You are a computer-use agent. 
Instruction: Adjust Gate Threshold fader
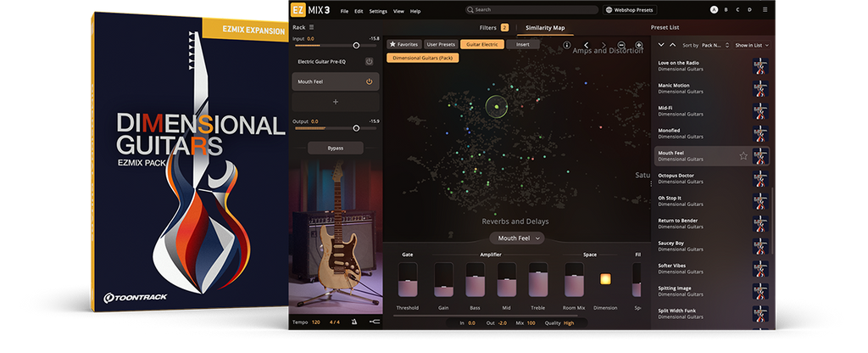408,280
